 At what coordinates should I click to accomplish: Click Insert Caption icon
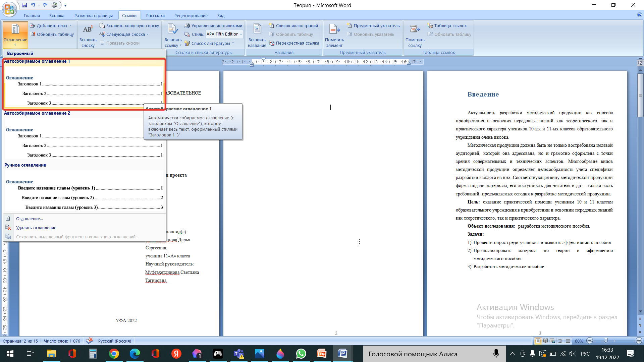point(257,30)
